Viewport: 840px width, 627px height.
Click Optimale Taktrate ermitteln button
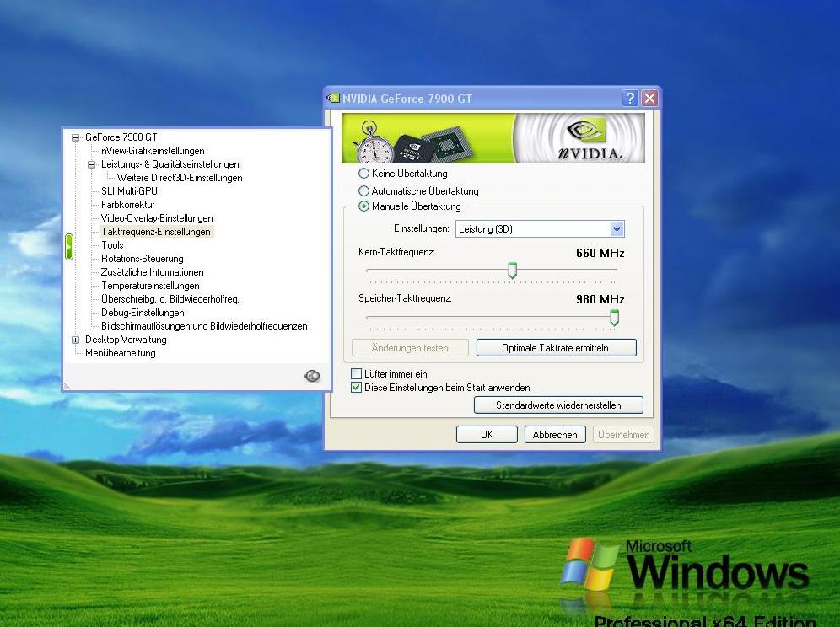tap(556, 347)
